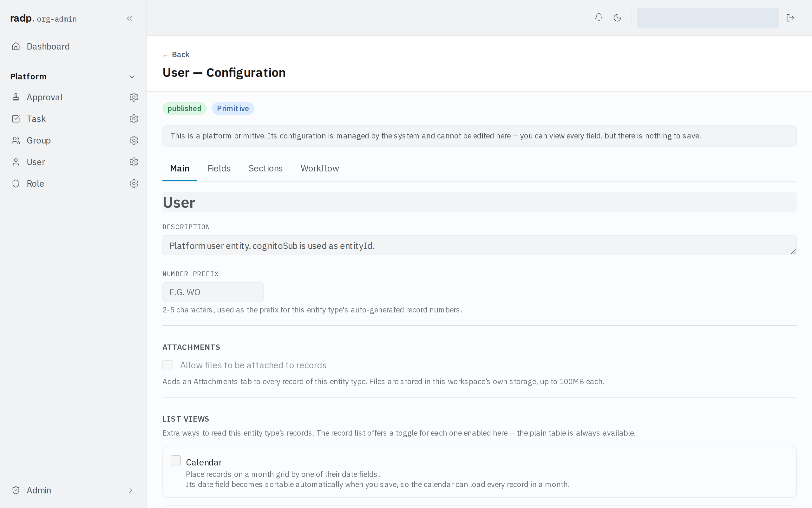
Task: Grab the Description textarea resize handle
Action: [793, 252]
